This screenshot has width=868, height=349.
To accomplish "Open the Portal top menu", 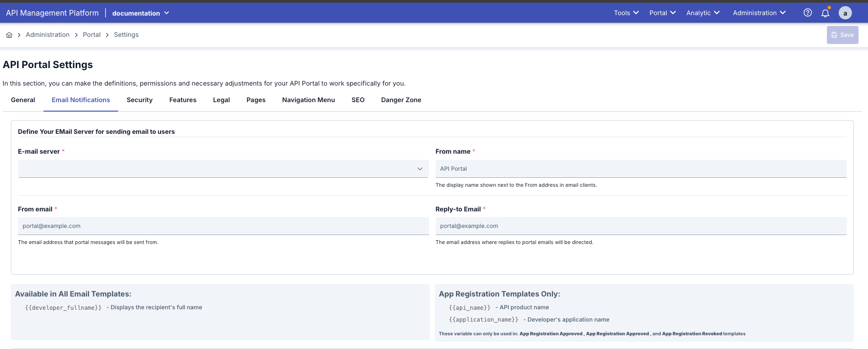I will click(662, 13).
